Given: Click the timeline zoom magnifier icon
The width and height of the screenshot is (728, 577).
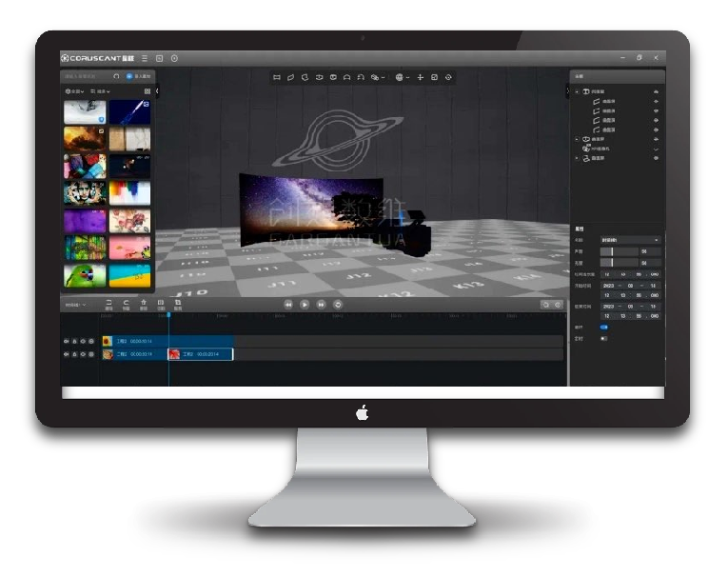Looking at the screenshot, I should tap(546, 305).
